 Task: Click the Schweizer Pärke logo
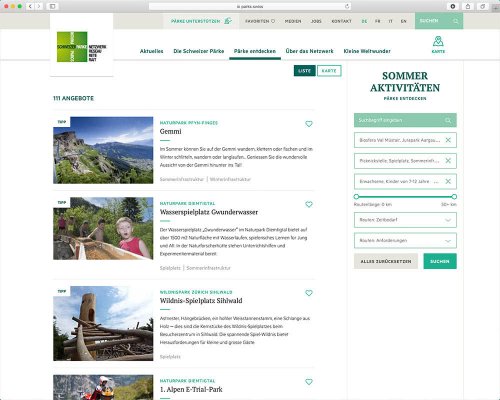[81, 47]
